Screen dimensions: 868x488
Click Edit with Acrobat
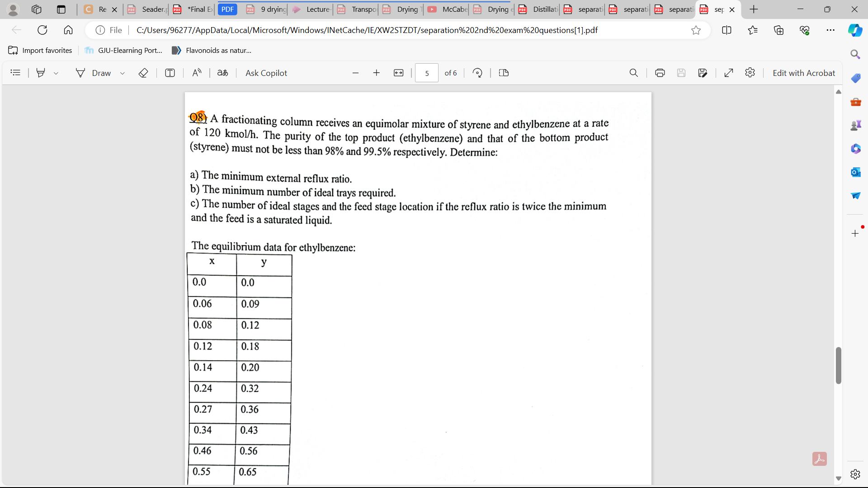[x=804, y=73]
